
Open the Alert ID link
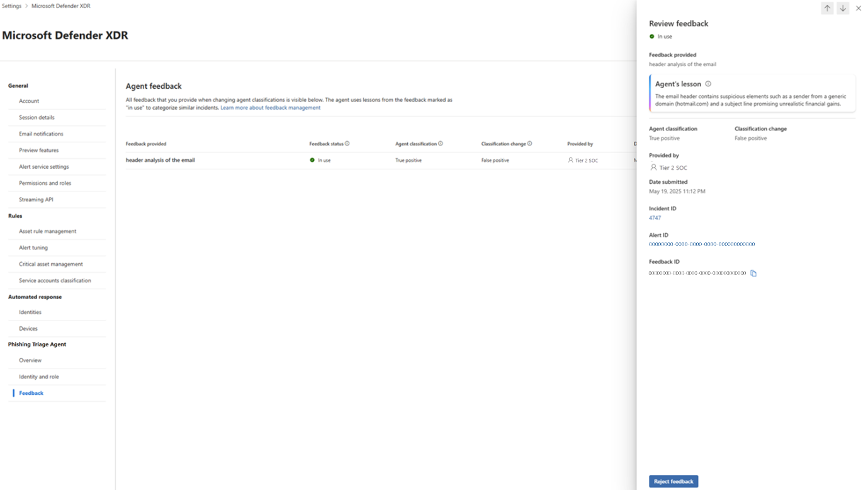click(x=702, y=244)
